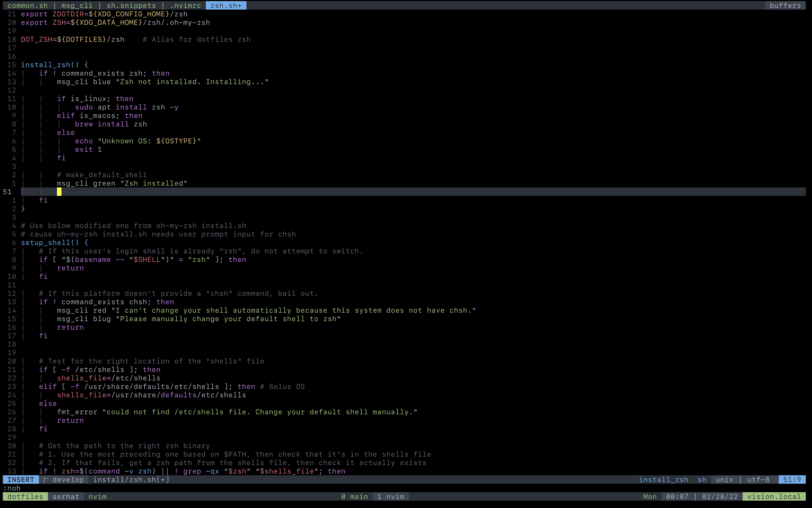This screenshot has width=812, height=508.
Task: Click the nvim label in tmux left status
Action: 97,497
